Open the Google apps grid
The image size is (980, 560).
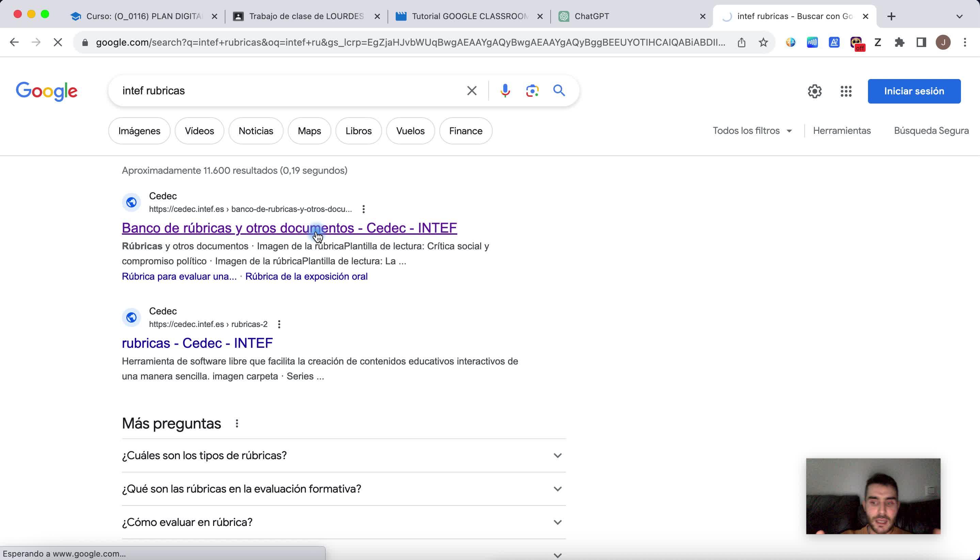[846, 91]
